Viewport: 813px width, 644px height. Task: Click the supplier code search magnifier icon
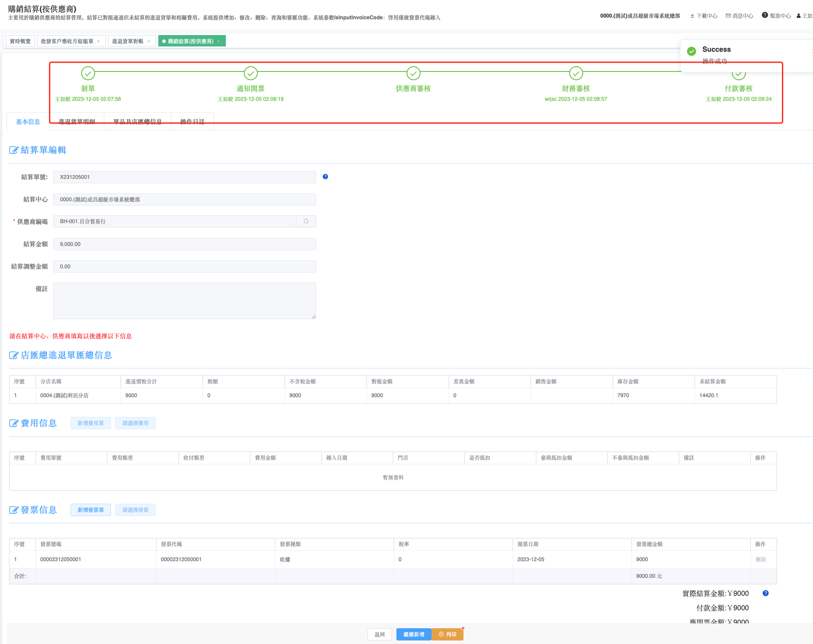point(306,221)
